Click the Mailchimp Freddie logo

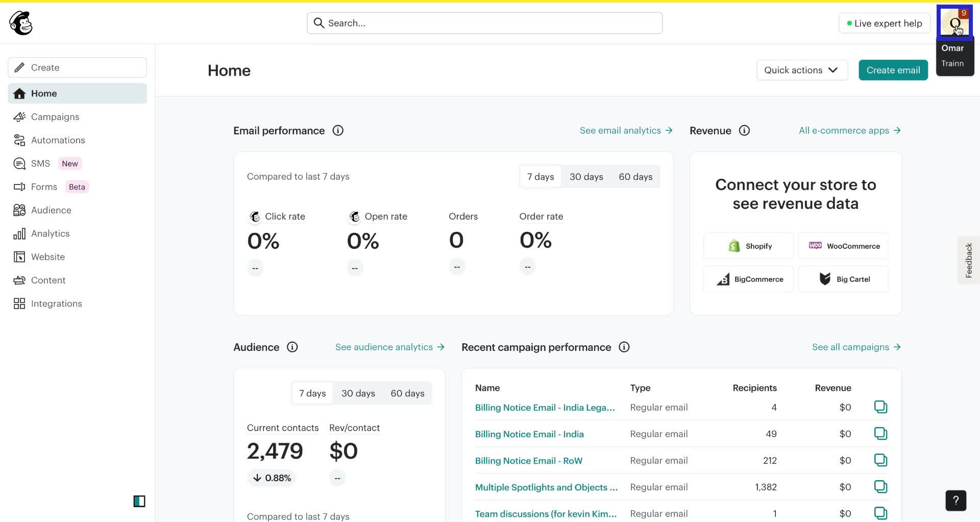(x=20, y=22)
